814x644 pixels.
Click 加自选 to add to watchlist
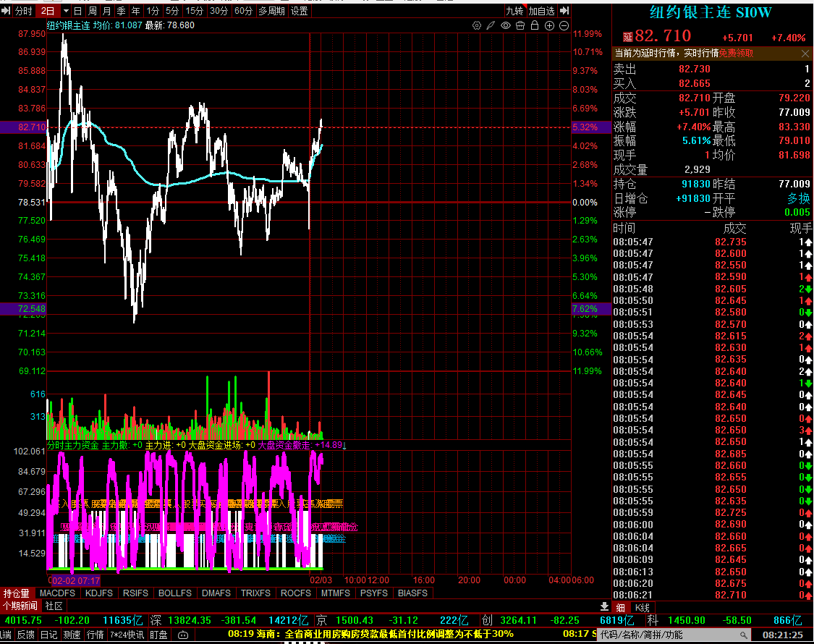pyautogui.click(x=541, y=10)
